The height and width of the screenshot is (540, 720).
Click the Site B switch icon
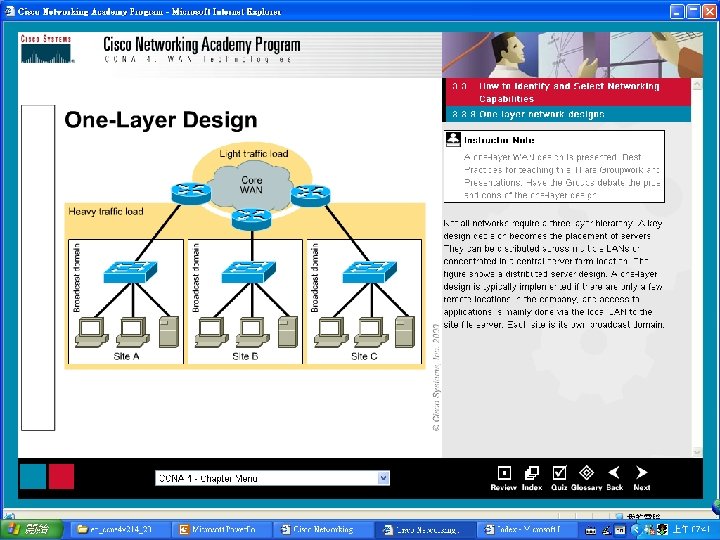pyautogui.click(x=249, y=271)
